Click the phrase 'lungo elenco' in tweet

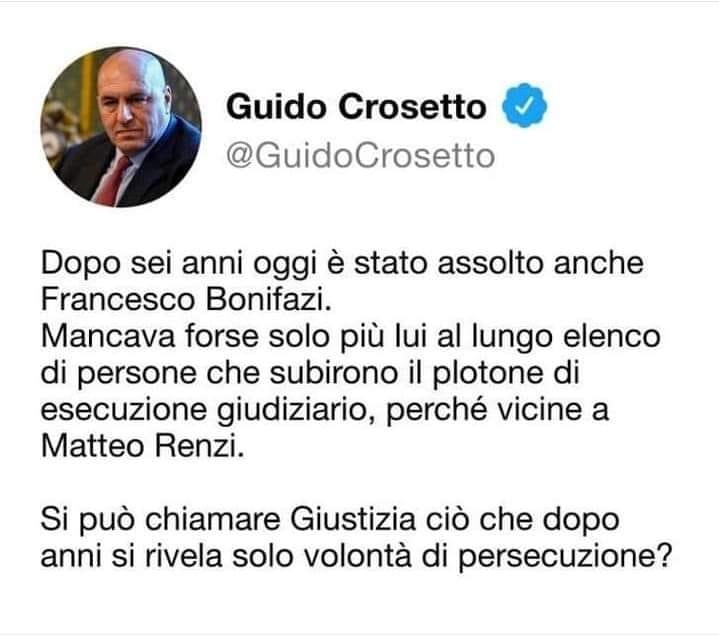click(566, 338)
